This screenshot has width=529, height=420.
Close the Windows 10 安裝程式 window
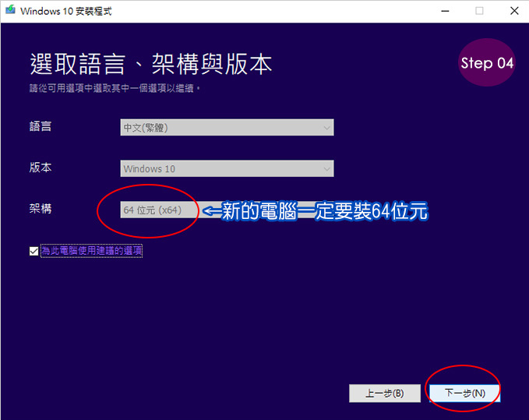pos(514,11)
